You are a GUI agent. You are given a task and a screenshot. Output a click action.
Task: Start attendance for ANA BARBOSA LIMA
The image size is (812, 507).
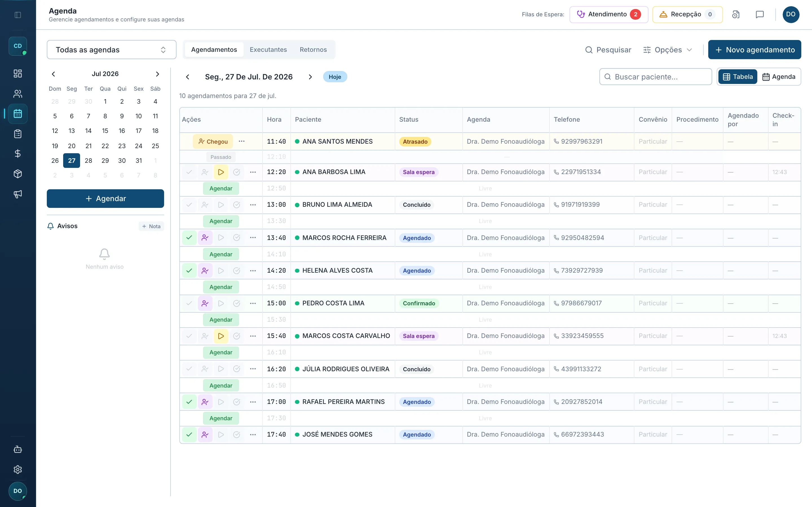pos(221,172)
